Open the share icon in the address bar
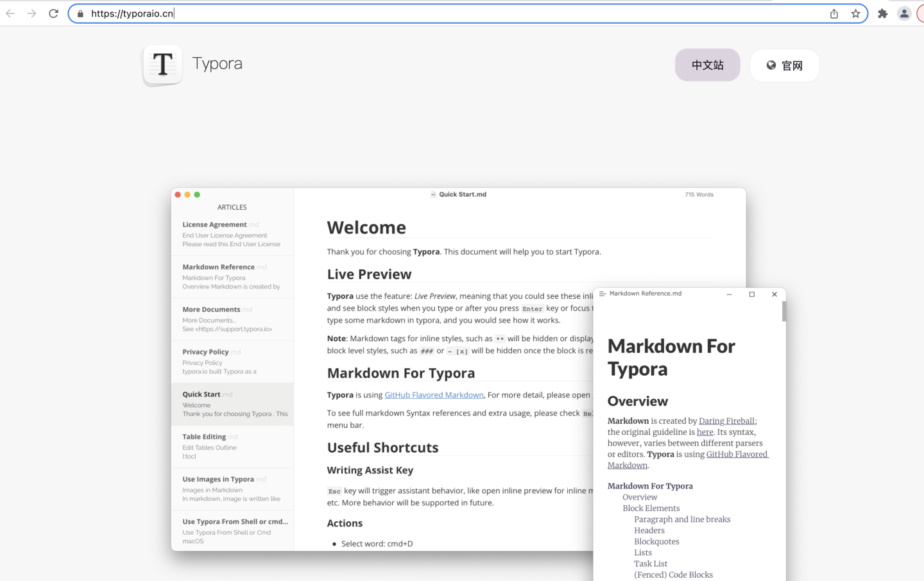 [834, 13]
